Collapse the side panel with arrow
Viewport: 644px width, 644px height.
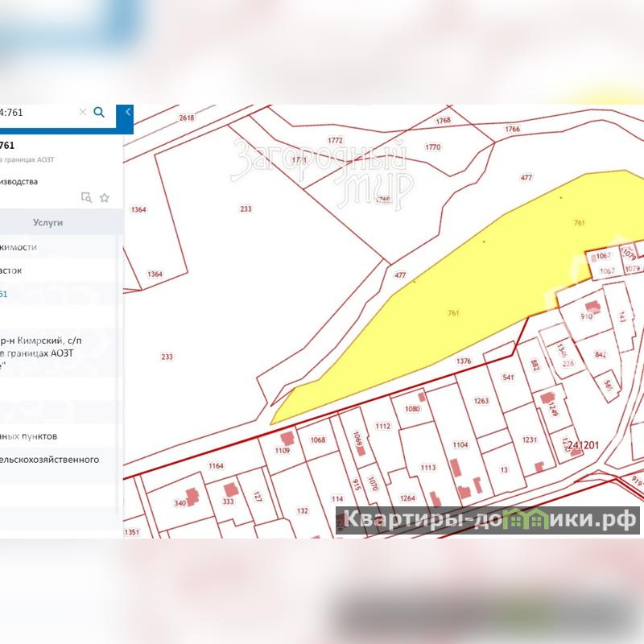click(127, 113)
